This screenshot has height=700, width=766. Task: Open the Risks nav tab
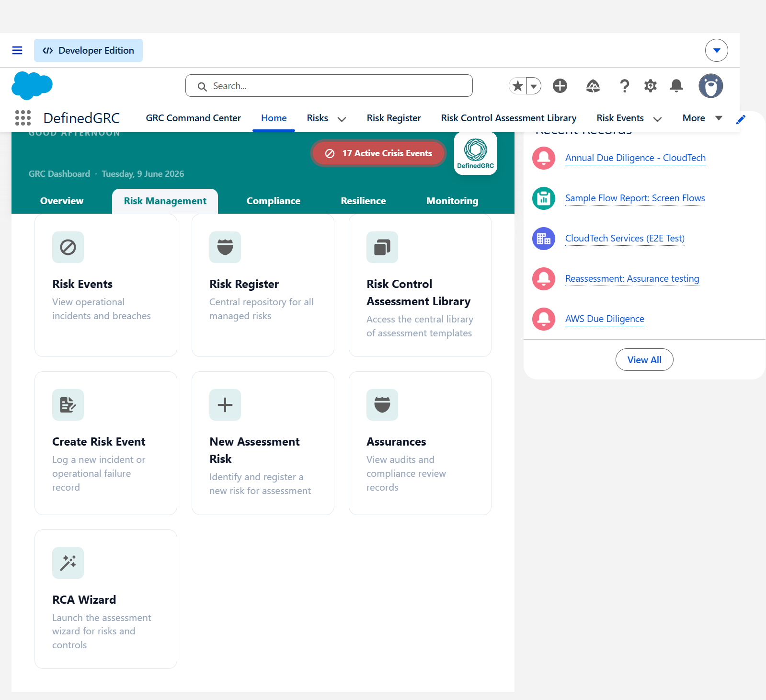click(318, 118)
